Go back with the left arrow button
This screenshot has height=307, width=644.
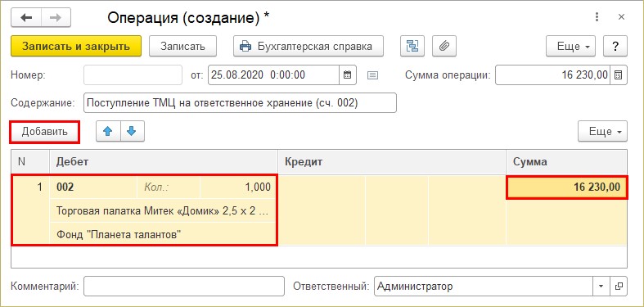[26, 18]
